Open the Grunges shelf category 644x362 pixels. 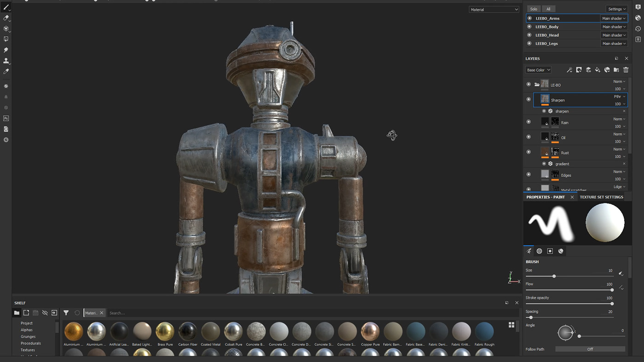(x=28, y=336)
